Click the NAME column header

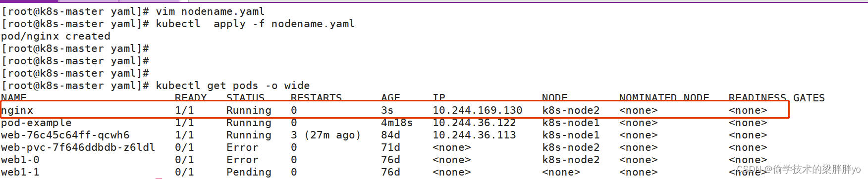[x=14, y=97]
